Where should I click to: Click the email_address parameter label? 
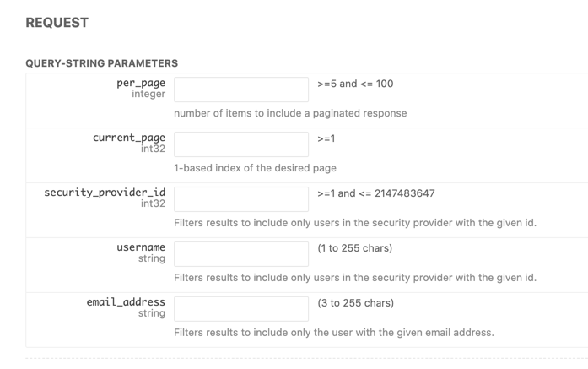126,302
